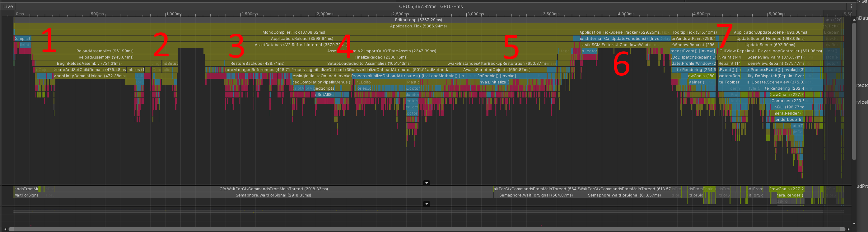Click the 2,000ms mark on time ruler
Viewport: 868px width, 232px height.
point(325,14)
